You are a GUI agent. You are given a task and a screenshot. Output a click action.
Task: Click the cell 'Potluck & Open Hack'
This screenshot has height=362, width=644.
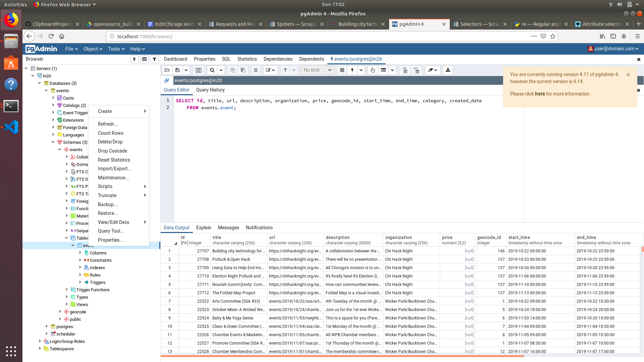239,259
